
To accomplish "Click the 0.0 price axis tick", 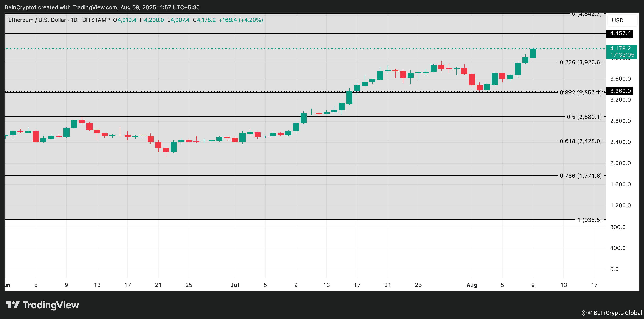I will click(614, 269).
